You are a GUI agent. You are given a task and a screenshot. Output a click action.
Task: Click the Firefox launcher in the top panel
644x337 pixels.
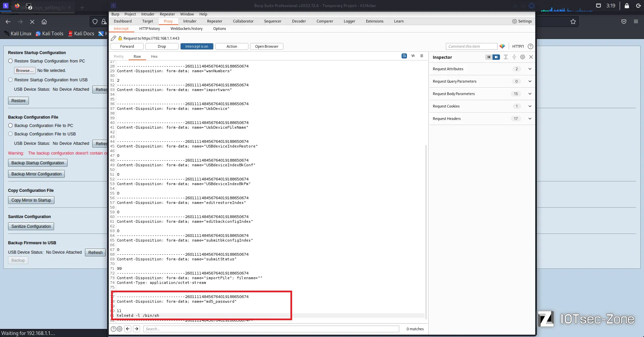[17, 6]
